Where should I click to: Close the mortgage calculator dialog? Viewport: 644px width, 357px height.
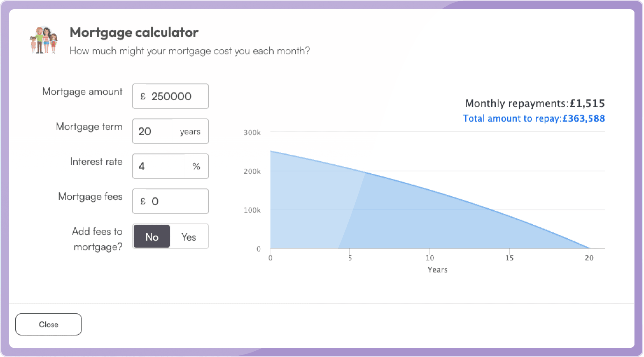coord(49,324)
